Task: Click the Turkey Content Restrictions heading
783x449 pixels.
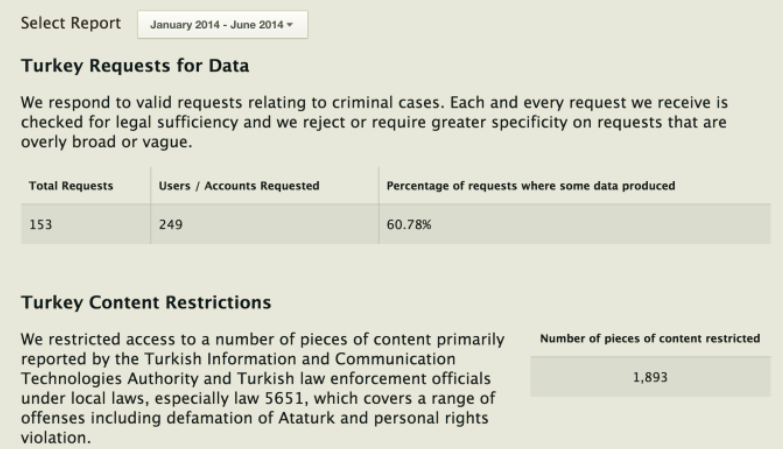Action: pos(146,302)
